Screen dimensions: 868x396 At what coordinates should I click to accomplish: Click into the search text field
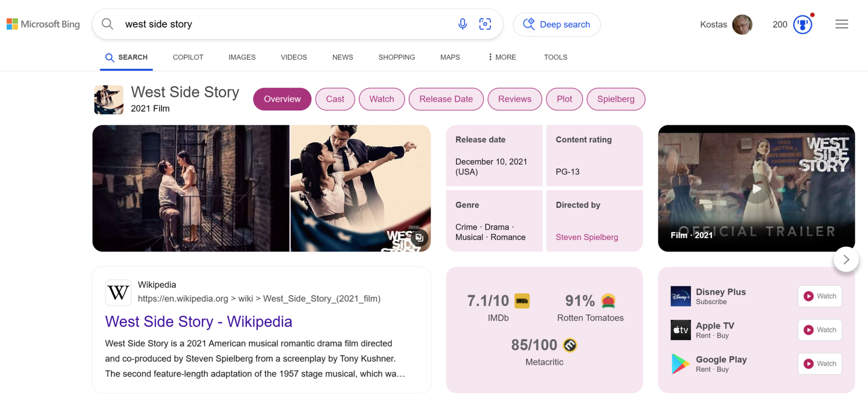point(282,24)
